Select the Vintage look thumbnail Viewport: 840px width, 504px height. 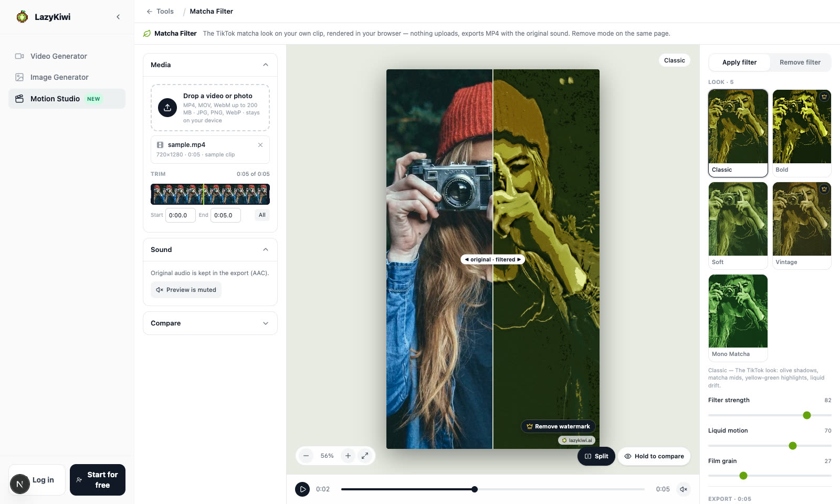coord(802,225)
